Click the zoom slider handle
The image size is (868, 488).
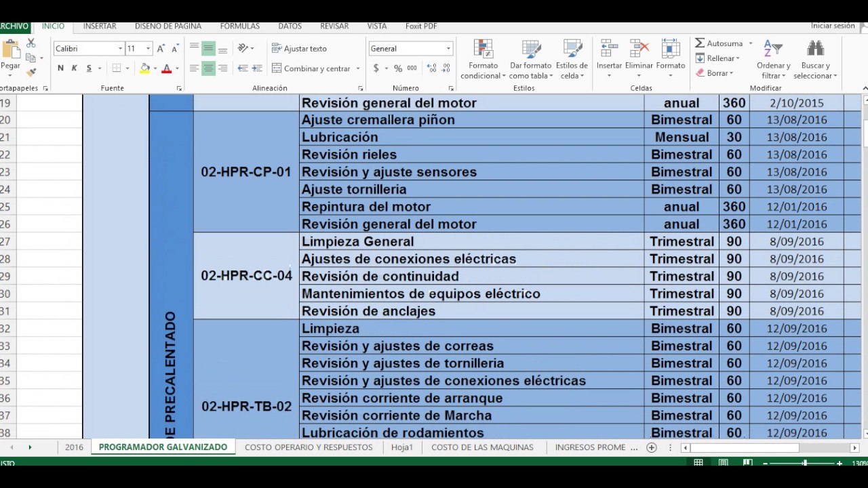click(805, 463)
